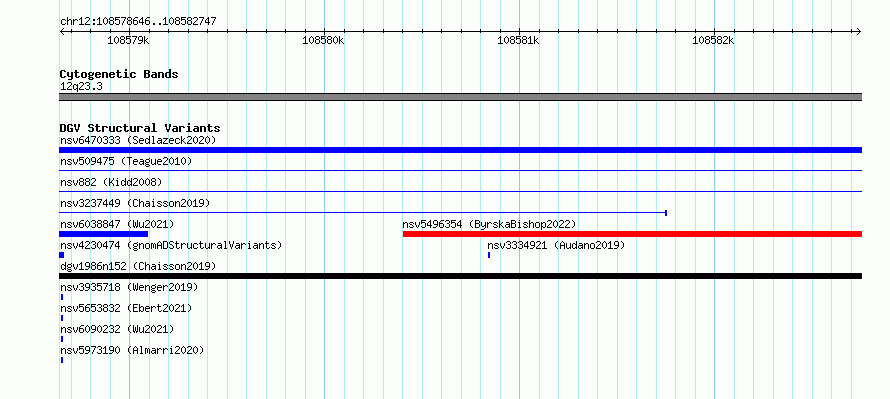Open the nsv3334921 (Audano2019) label
This screenshot has width=890, height=399.
click(x=556, y=245)
